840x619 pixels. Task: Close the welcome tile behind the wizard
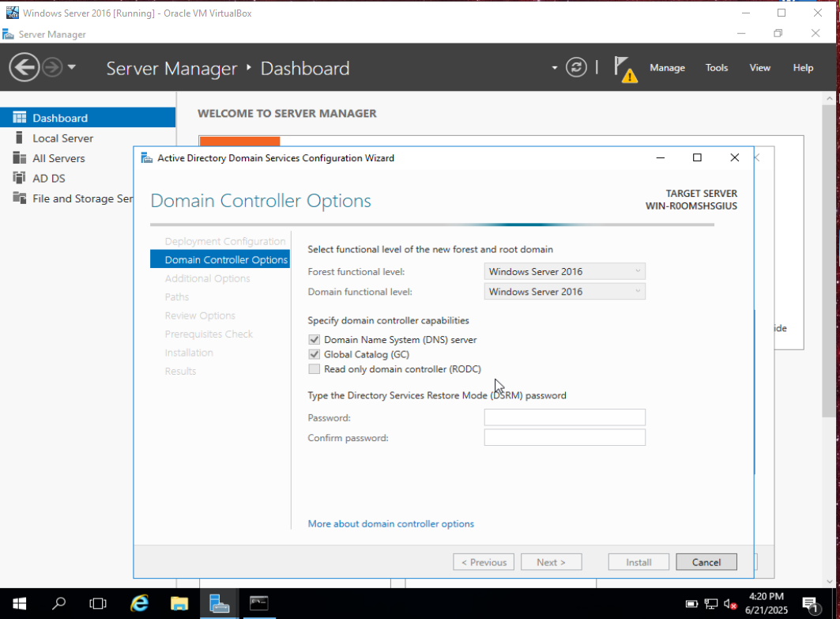click(757, 157)
